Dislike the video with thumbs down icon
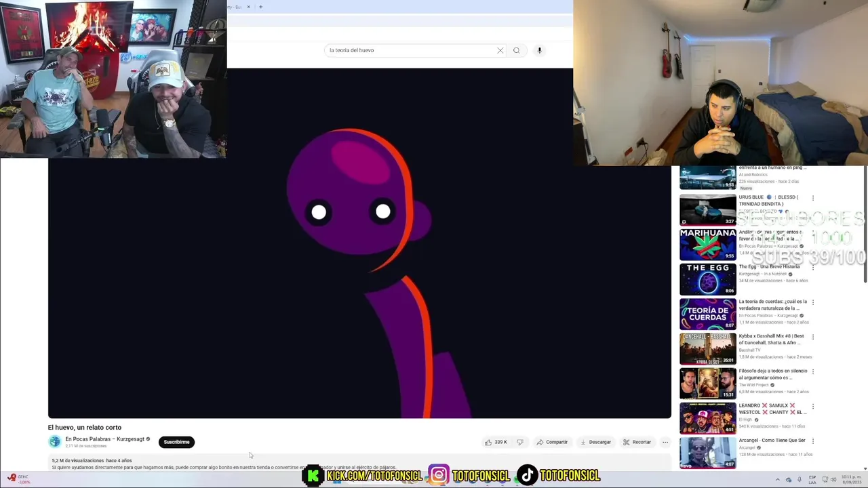This screenshot has width=868, height=488. point(520,442)
